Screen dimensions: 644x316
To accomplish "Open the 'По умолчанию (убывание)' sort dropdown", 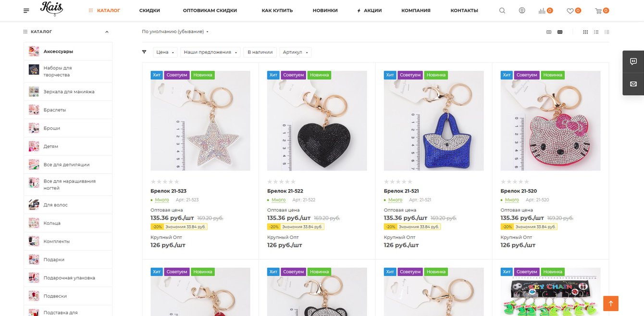I will [175, 32].
